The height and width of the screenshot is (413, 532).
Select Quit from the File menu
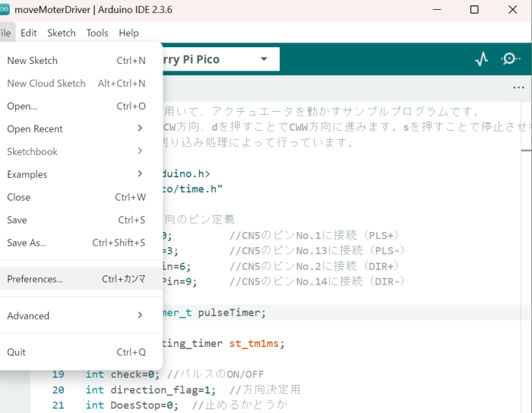pyautogui.click(x=17, y=352)
